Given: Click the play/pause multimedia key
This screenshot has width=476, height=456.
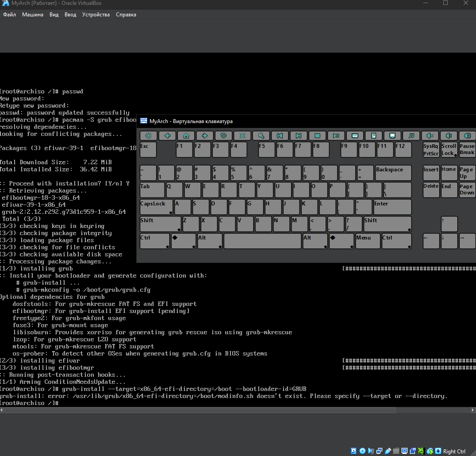Looking at the screenshot, I should pos(336,135).
